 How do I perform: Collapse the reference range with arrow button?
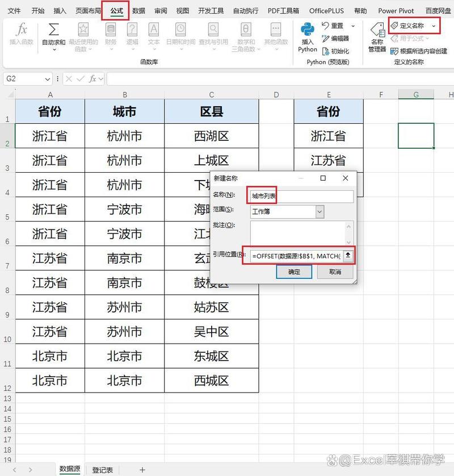348,256
